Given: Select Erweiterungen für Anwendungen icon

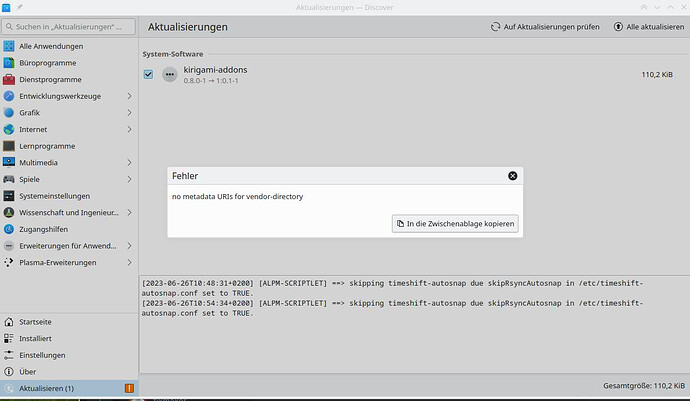Looking at the screenshot, I should click(9, 246).
